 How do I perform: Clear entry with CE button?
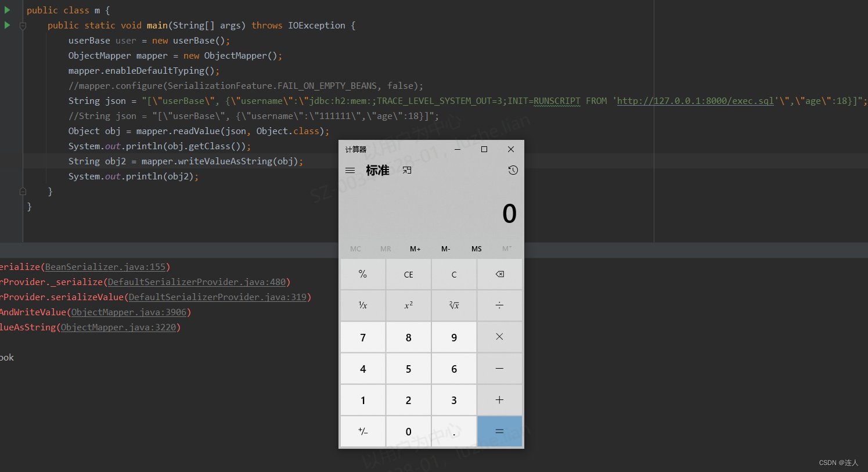point(409,274)
